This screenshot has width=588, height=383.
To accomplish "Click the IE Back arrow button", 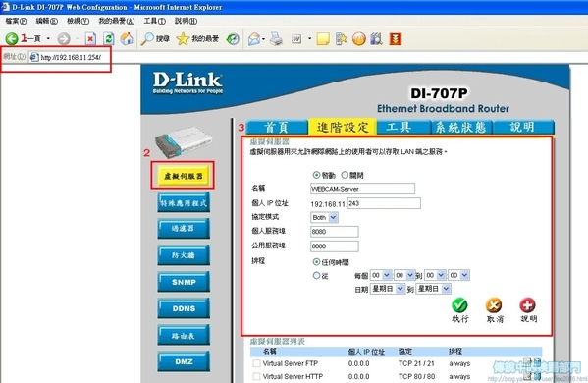I will (x=12, y=38).
